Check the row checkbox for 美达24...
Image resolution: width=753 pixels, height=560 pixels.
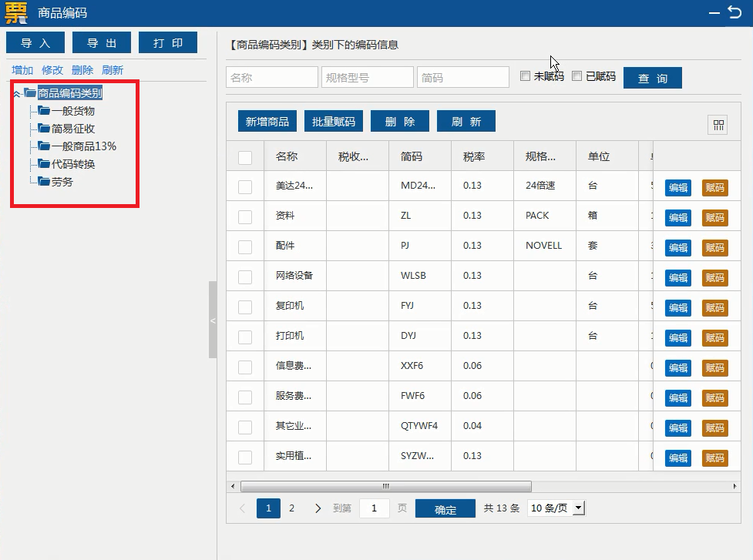tap(245, 186)
